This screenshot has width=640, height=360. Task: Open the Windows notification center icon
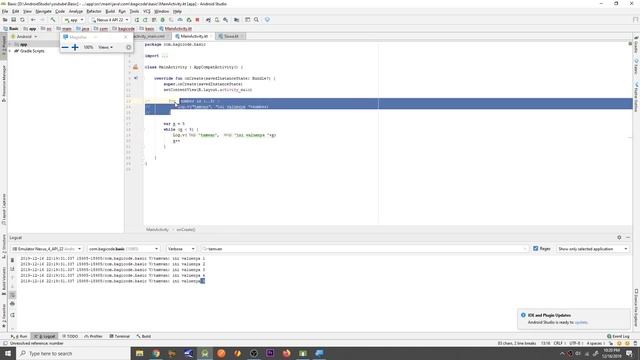tap(629, 353)
